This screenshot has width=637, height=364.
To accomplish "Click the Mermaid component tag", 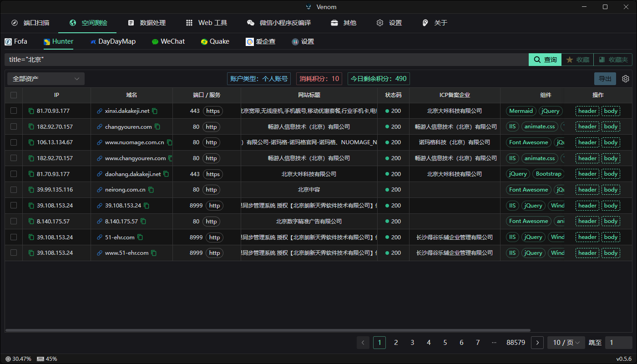I will coord(521,111).
